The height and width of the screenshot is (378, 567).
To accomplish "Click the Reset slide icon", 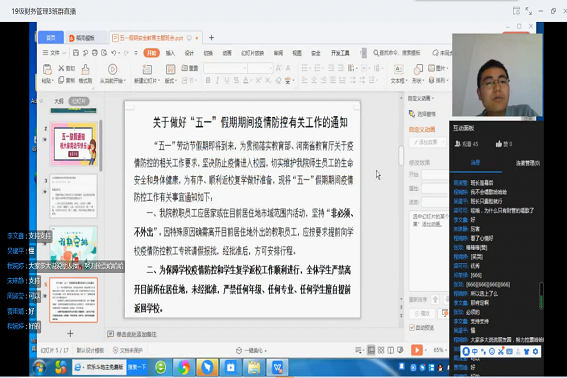I will (185, 68).
